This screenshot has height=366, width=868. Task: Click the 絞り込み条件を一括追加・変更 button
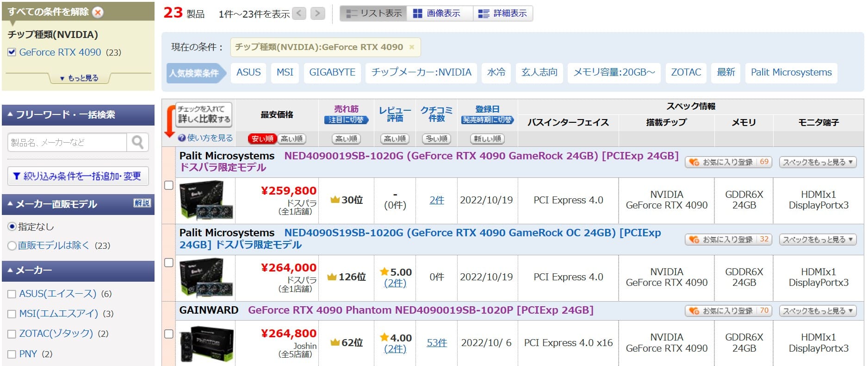(78, 176)
